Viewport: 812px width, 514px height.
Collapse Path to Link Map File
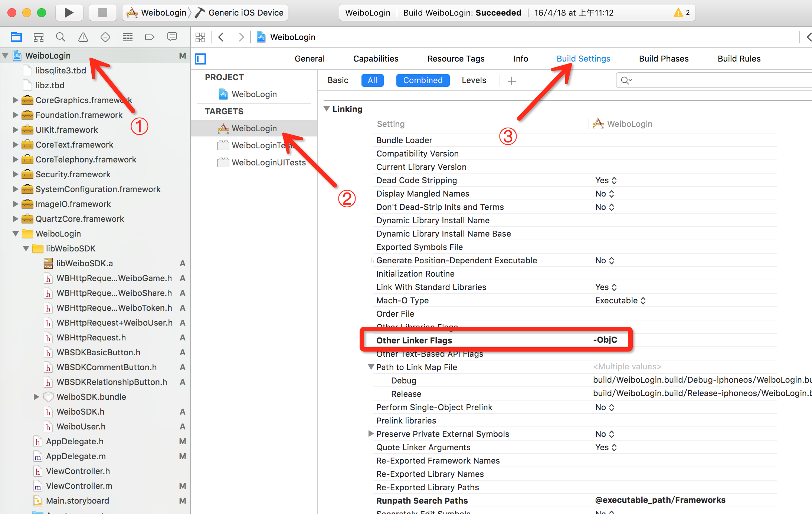click(371, 367)
